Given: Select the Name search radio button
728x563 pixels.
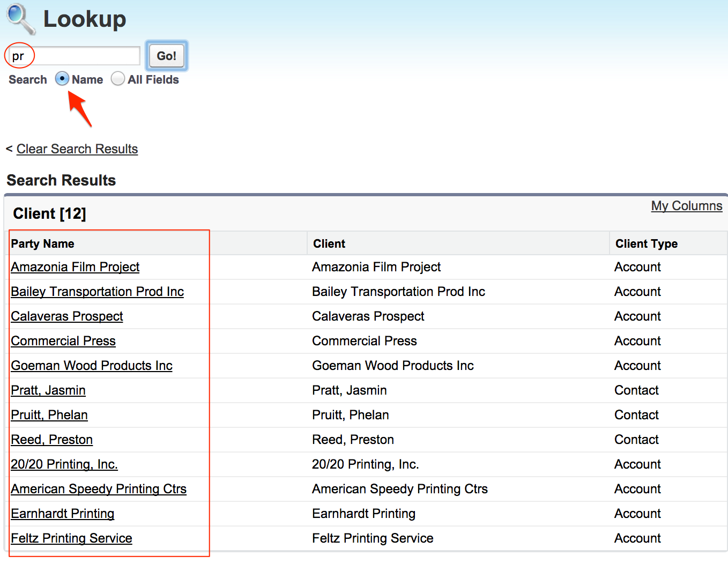Looking at the screenshot, I should click(x=62, y=79).
